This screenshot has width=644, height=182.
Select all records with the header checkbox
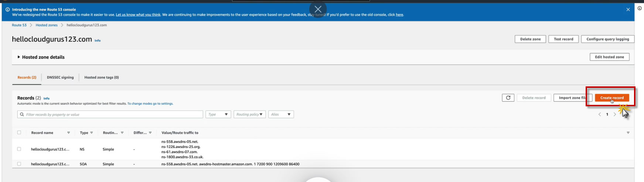19,133
